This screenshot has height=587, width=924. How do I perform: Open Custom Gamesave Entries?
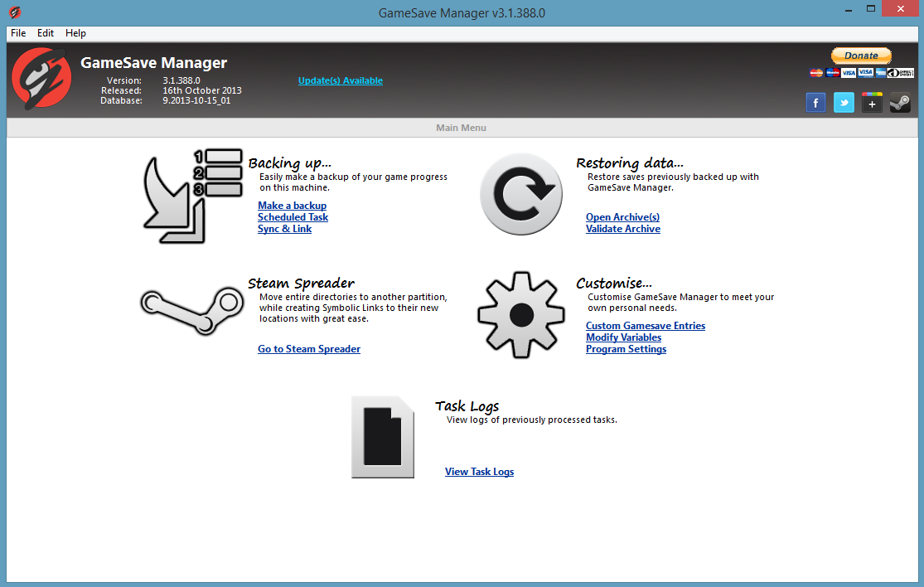click(x=646, y=326)
